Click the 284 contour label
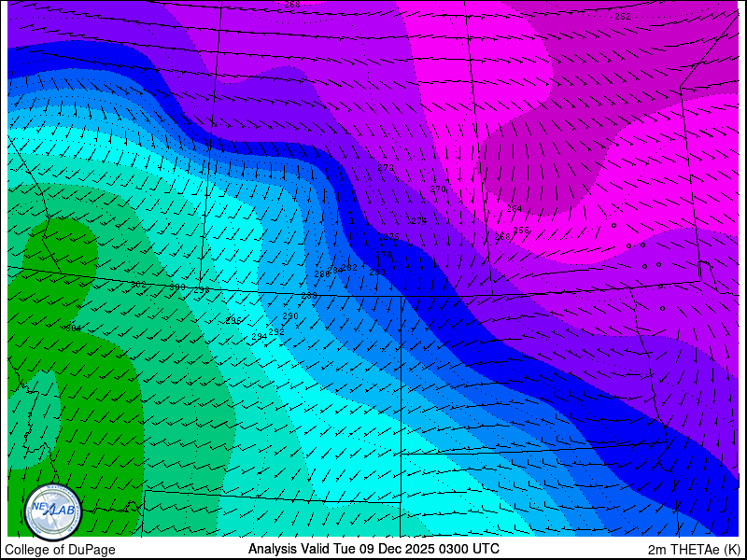 [x=335, y=271]
